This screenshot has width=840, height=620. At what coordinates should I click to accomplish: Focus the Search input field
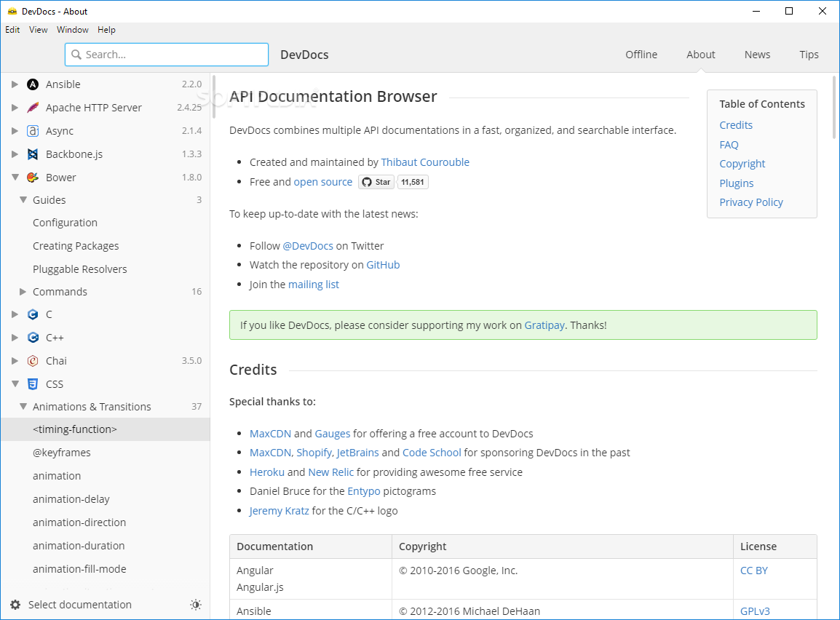tap(167, 55)
